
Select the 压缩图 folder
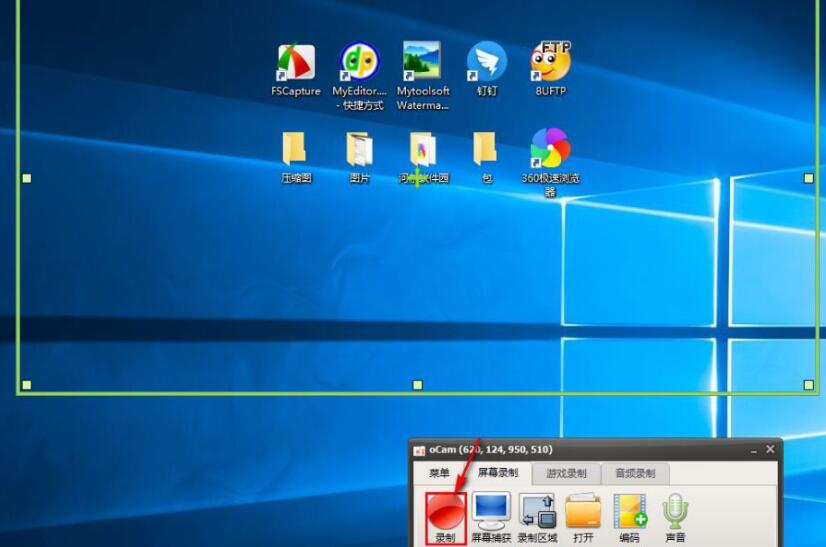(296, 157)
